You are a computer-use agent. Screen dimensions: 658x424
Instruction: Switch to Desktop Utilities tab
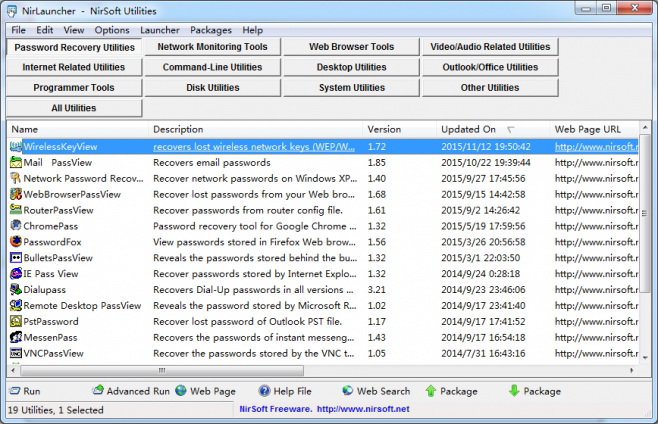point(351,67)
